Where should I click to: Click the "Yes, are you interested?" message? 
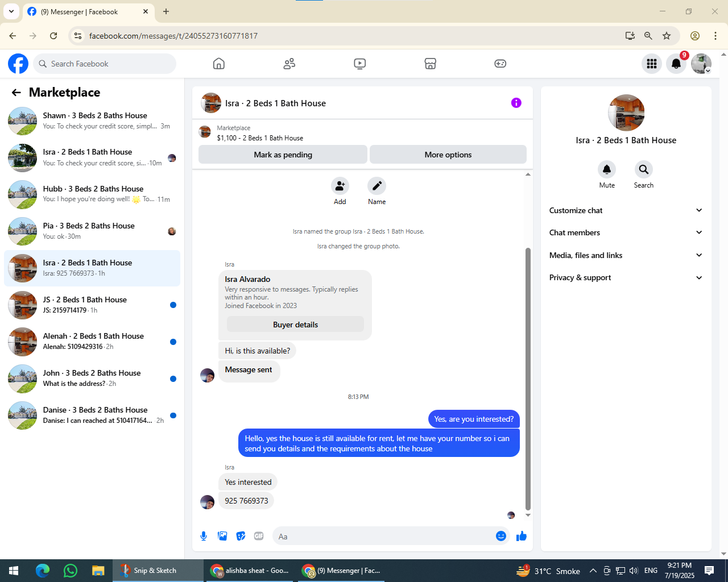[x=474, y=419]
